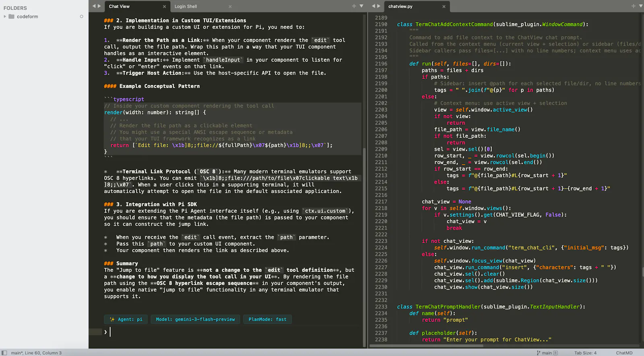Go to next tab in left pane
The image size is (644, 356).
click(x=99, y=6)
